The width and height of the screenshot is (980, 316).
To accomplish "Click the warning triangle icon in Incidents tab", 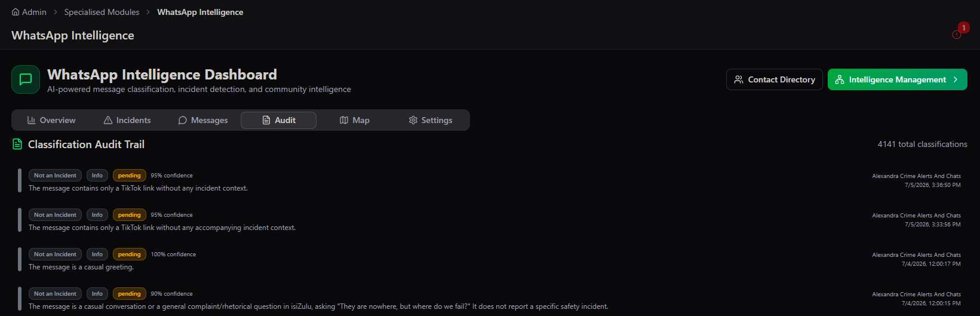I will (108, 120).
